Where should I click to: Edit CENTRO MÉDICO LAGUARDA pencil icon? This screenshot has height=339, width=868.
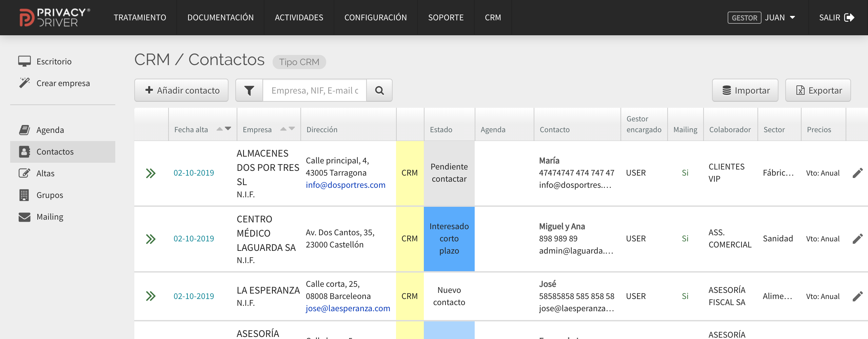pos(857,239)
